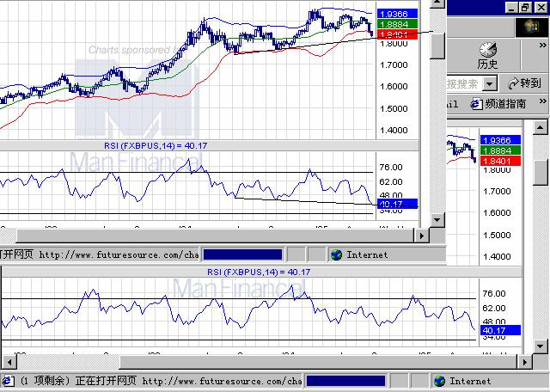Click the back window scrollbar down arrow
Screen dimensions: 550x392
[x=541, y=346]
